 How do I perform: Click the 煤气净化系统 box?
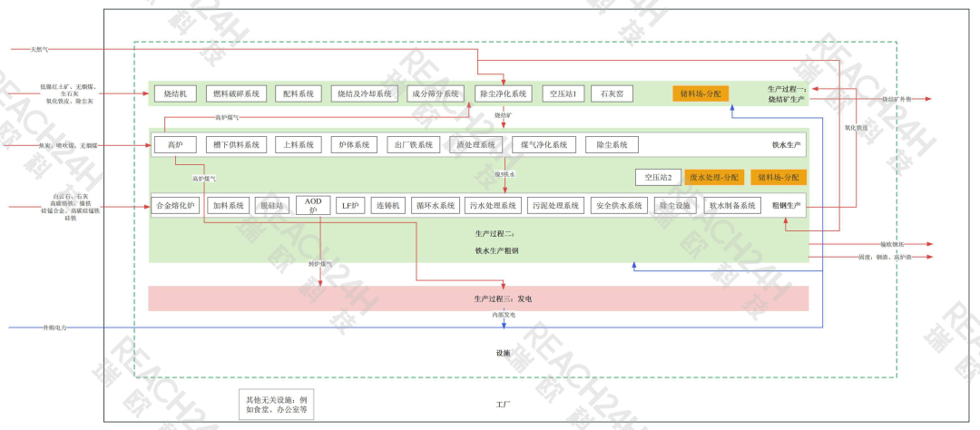click(x=544, y=144)
